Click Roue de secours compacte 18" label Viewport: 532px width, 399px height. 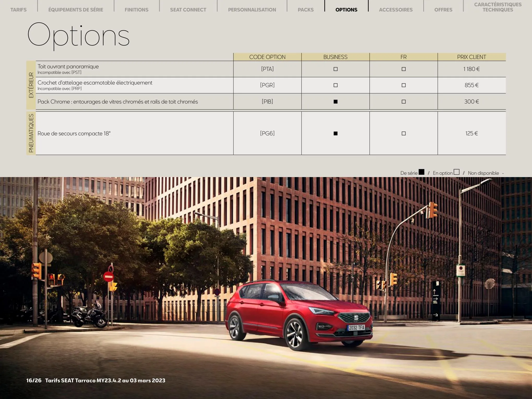(74, 134)
